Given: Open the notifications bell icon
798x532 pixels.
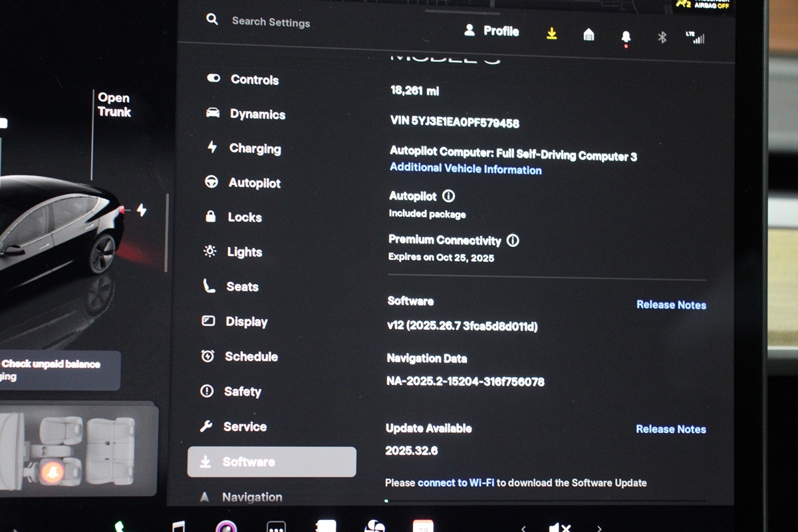Looking at the screenshot, I should click(626, 37).
